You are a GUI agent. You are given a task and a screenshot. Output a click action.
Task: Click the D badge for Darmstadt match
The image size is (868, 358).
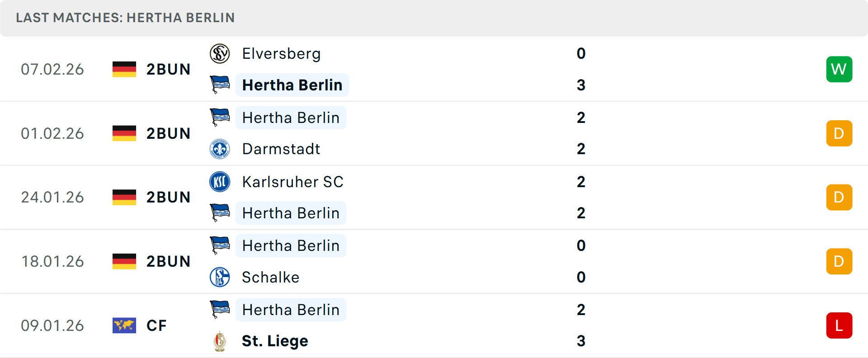coord(839,133)
